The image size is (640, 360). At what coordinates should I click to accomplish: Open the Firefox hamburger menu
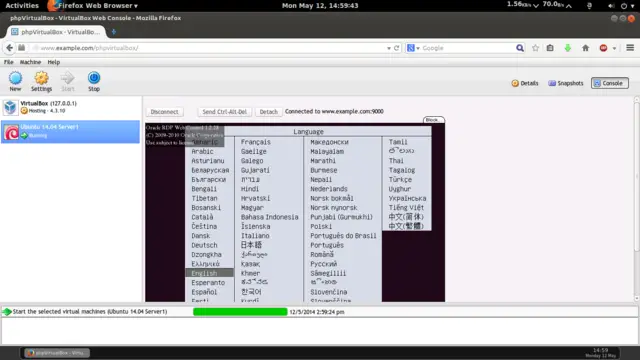(x=630, y=48)
